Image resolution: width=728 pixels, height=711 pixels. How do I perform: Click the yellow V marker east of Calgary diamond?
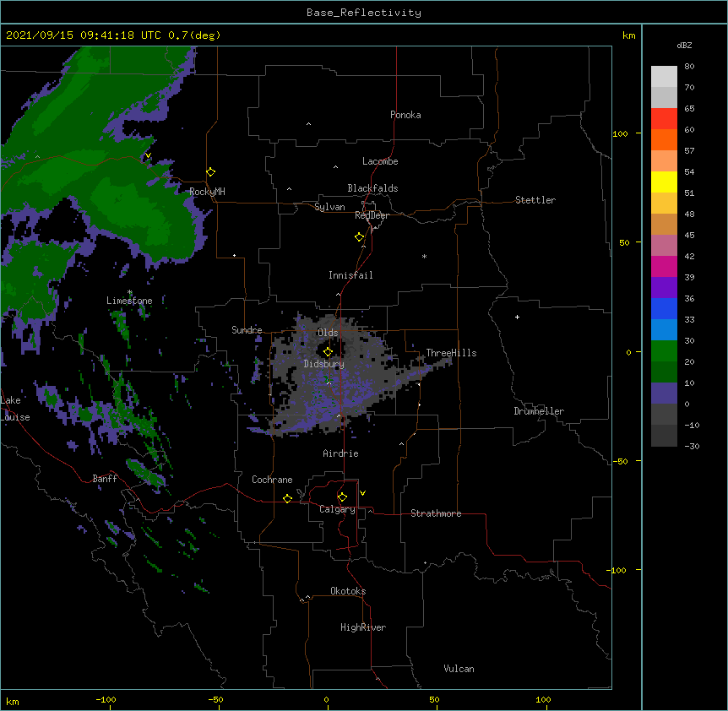click(362, 493)
